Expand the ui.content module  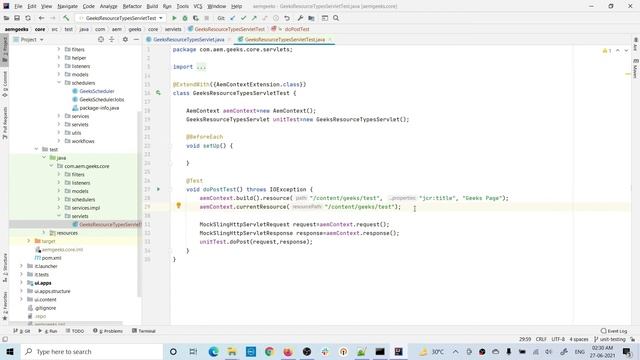pyautogui.click(x=22, y=300)
